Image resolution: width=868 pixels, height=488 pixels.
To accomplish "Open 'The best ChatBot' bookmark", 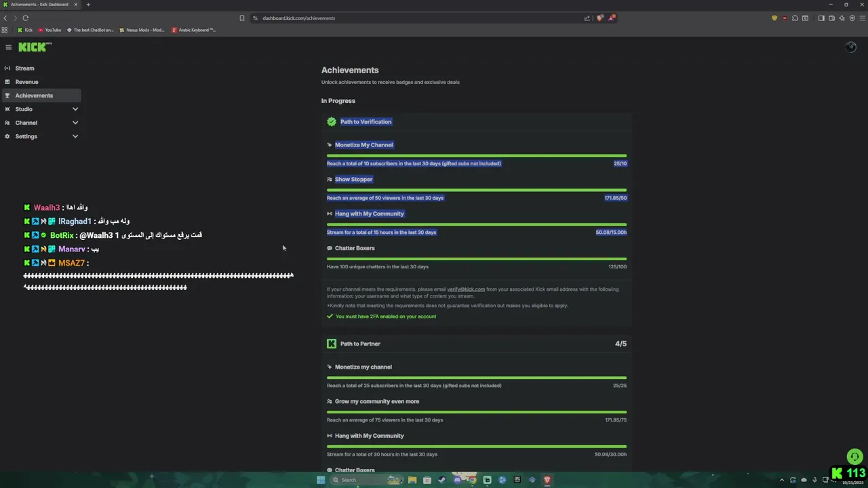I will pyautogui.click(x=90, y=30).
